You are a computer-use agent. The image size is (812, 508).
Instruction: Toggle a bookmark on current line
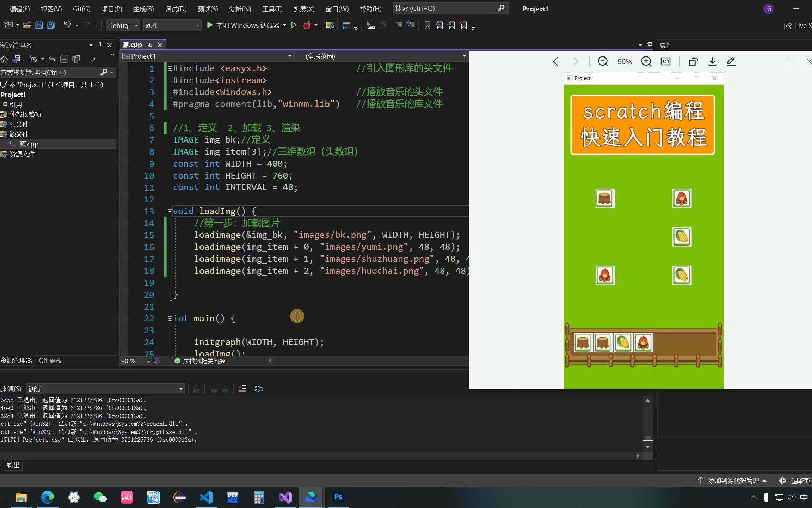click(427, 25)
